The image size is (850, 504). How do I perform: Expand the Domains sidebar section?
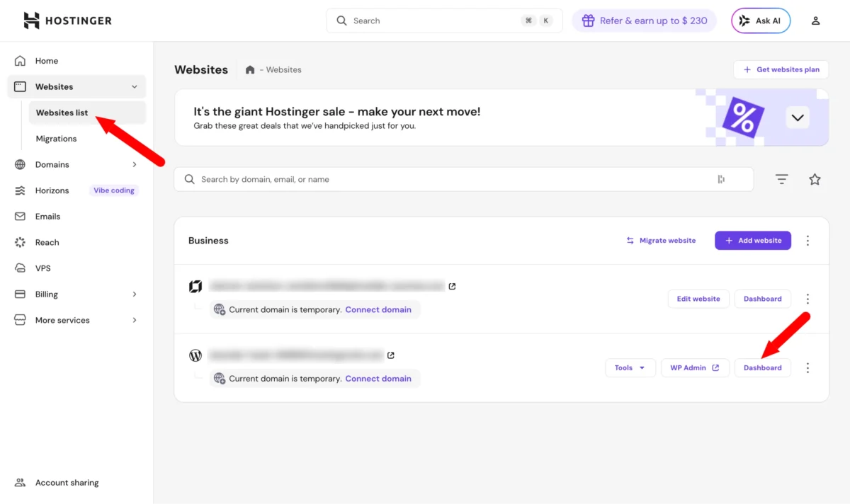(x=135, y=164)
